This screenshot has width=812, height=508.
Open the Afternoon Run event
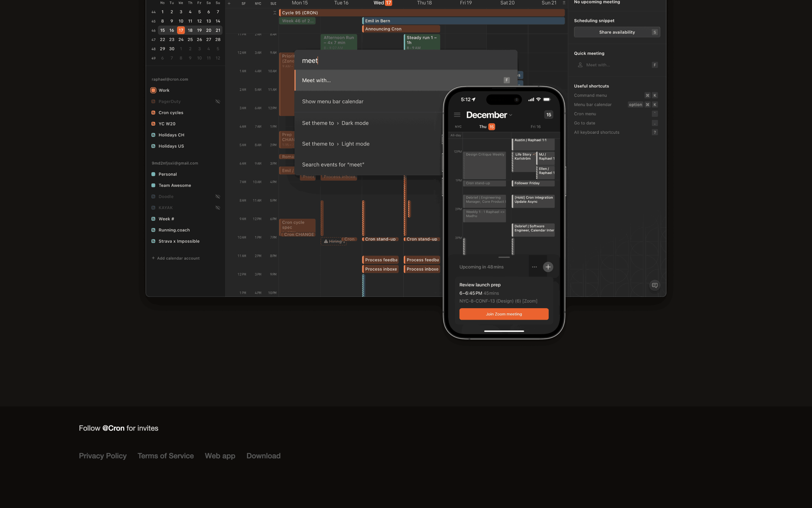coord(339,42)
